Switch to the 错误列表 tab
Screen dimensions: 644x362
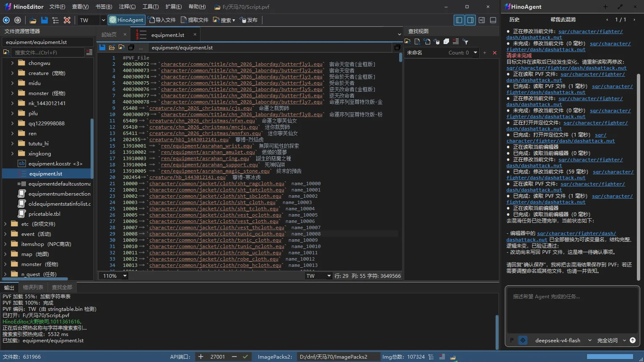click(x=33, y=287)
